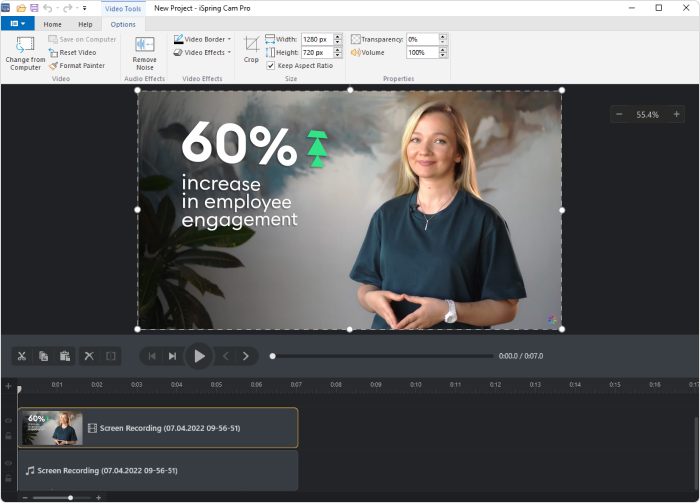700x503 pixels.
Task: Add a track with the plus icon
Action: tap(8, 386)
